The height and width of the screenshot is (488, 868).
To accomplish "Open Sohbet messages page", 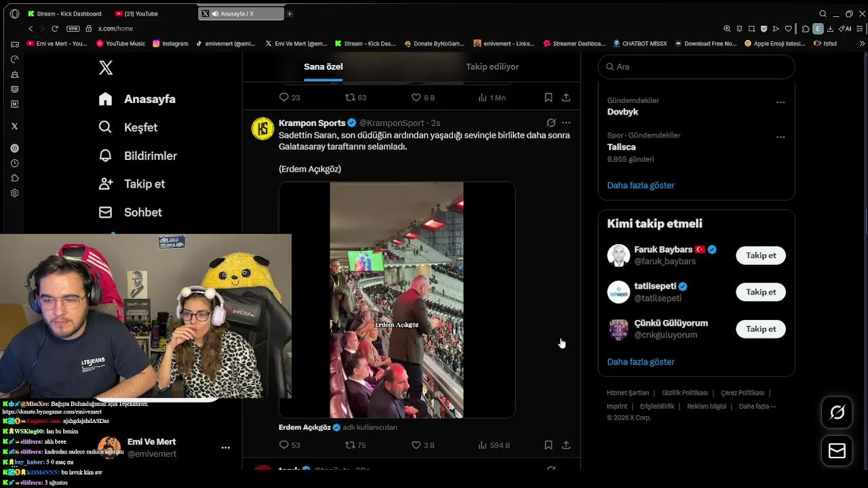I will [x=130, y=212].
